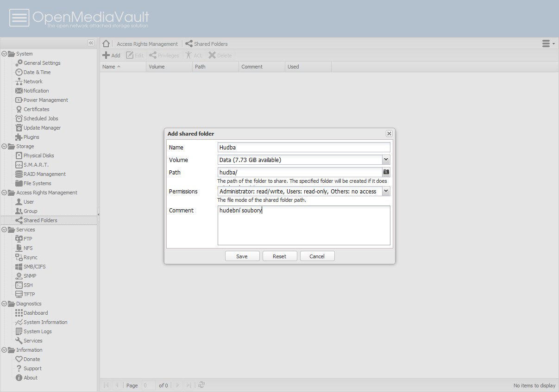Save the new shared folder
Screen dimensions: 559x392
point(242,256)
